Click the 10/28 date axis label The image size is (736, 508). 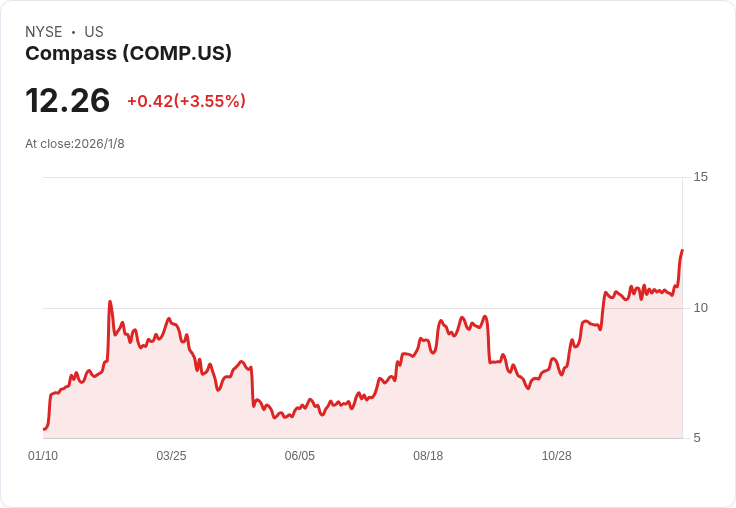pos(557,455)
